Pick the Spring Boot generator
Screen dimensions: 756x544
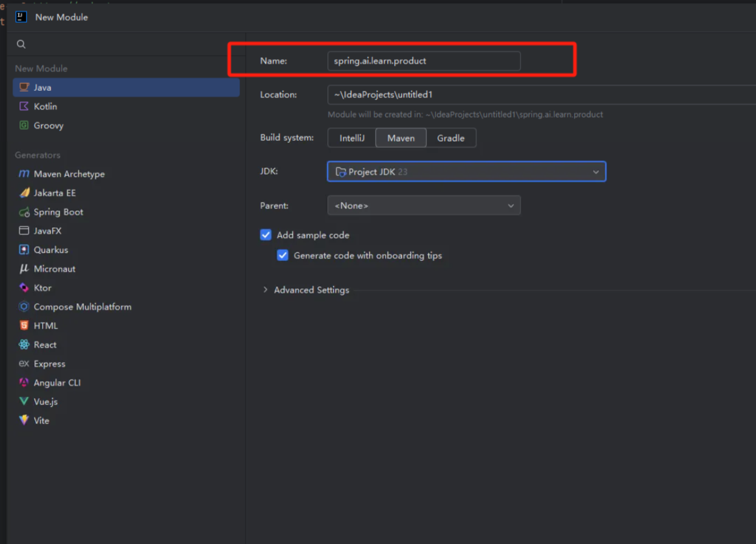click(126, 212)
